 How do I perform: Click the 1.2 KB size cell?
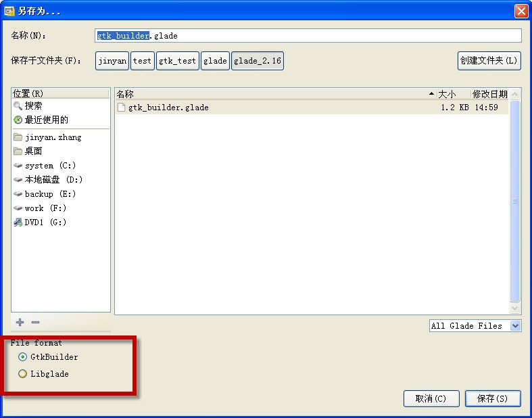pos(455,108)
